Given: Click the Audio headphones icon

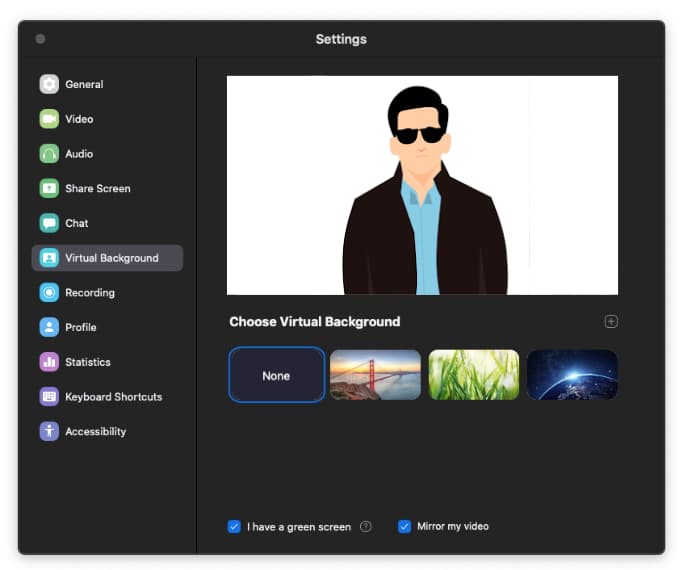Looking at the screenshot, I should coord(49,154).
